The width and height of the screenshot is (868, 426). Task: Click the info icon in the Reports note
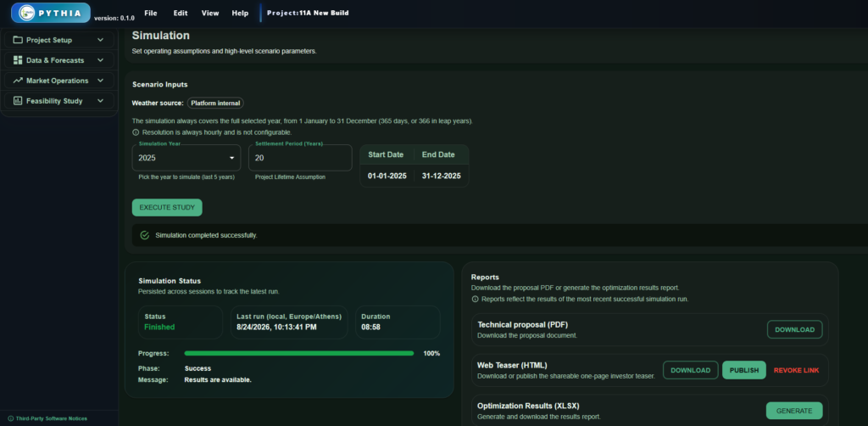point(475,300)
